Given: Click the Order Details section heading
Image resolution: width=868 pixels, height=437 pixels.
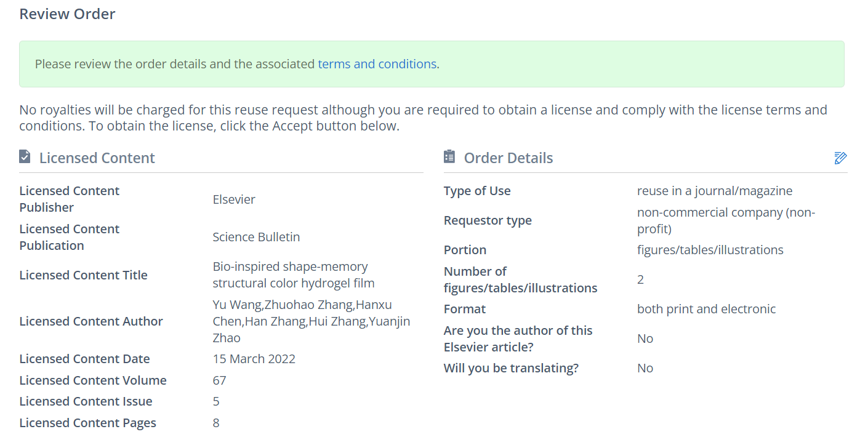Looking at the screenshot, I should [508, 158].
